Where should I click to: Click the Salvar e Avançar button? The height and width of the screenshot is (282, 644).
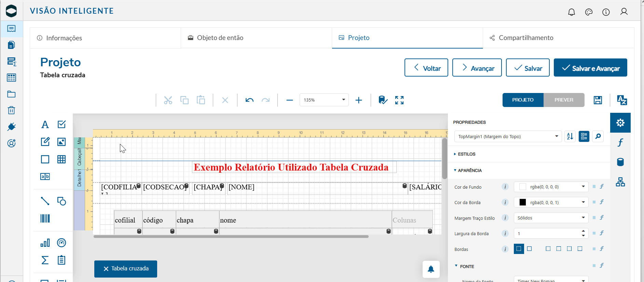(590, 68)
